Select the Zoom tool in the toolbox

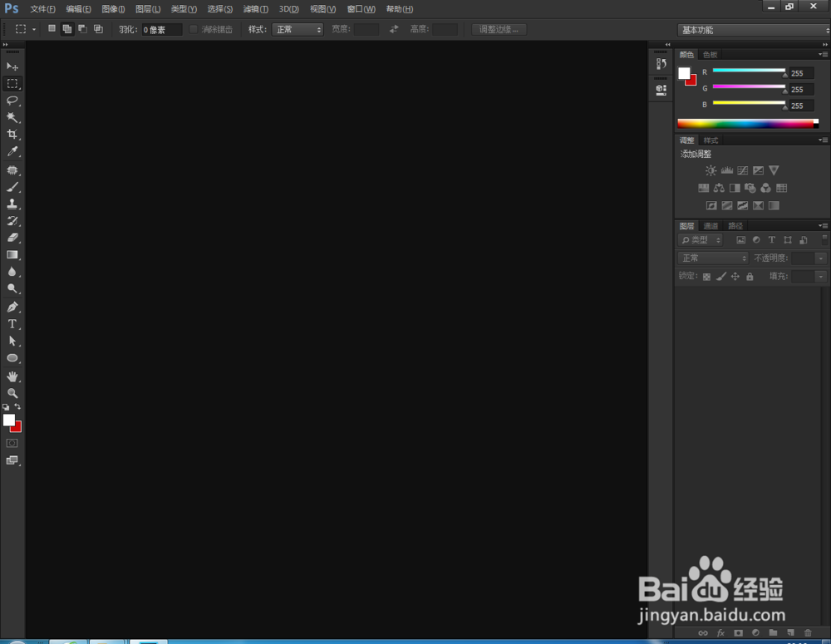pos(12,393)
